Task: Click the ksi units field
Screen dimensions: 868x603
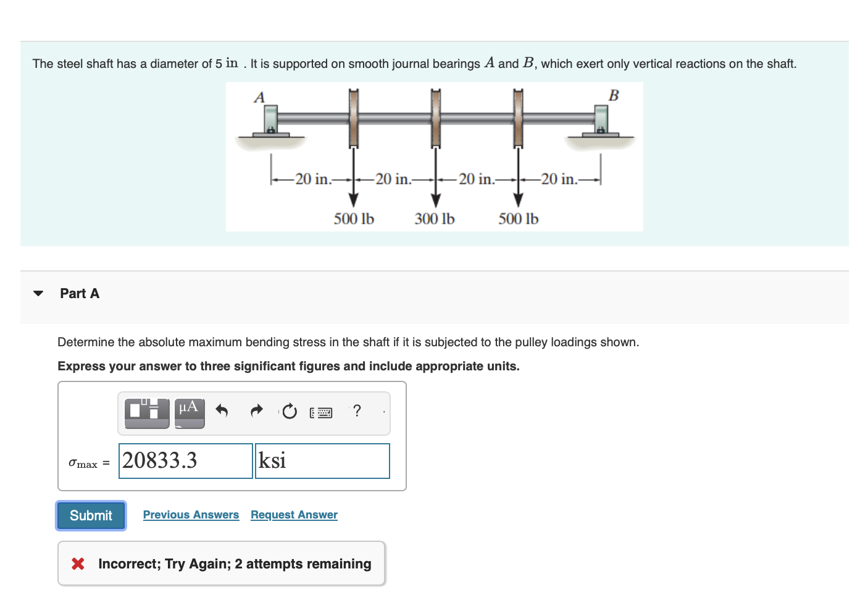Action: 322,460
